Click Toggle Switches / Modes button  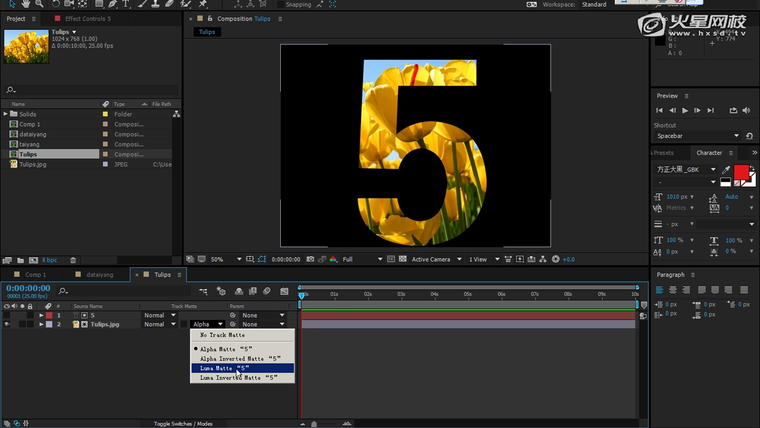point(185,424)
